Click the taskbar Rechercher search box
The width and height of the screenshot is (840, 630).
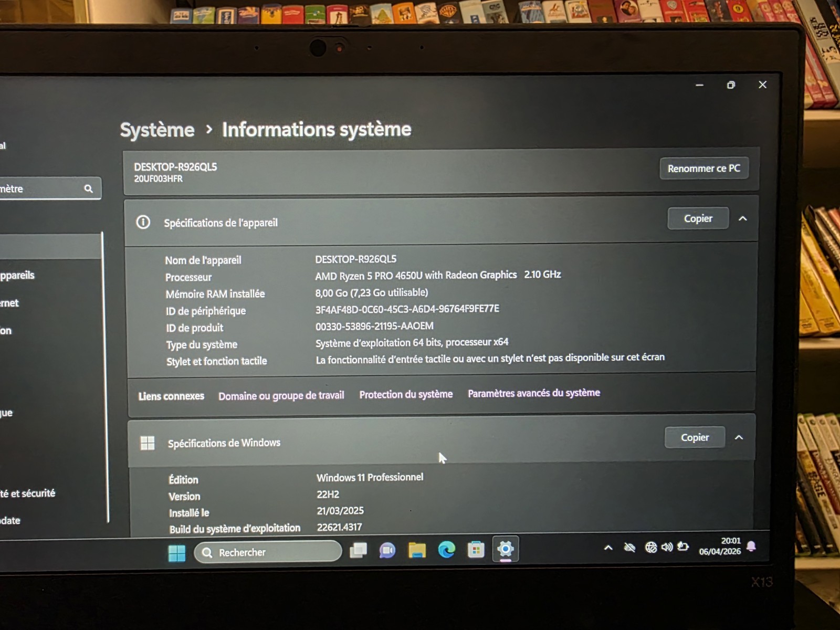pos(268,552)
